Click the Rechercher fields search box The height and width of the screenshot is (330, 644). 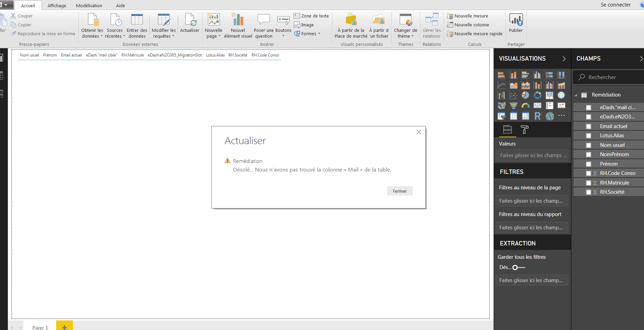pyautogui.click(x=609, y=77)
